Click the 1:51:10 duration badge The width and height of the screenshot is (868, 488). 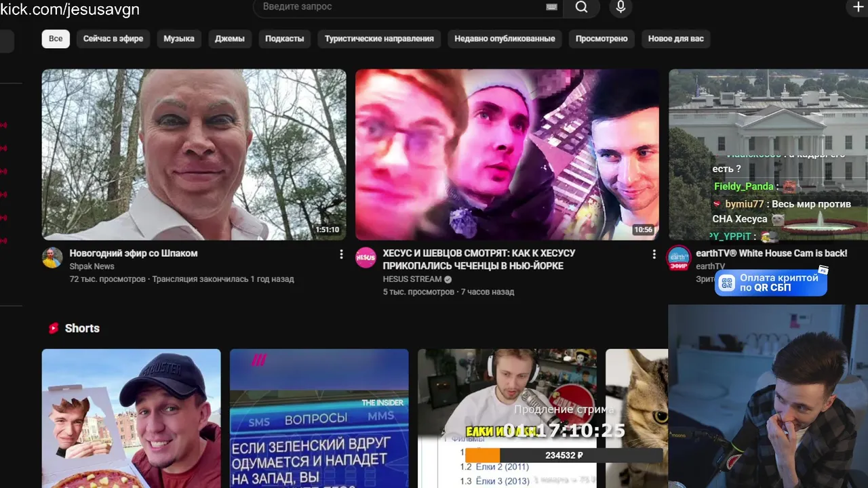pyautogui.click(x=327, y=230)
